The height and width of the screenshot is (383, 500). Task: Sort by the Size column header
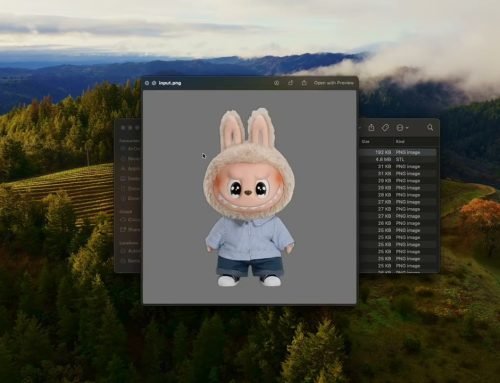point(366,142)
